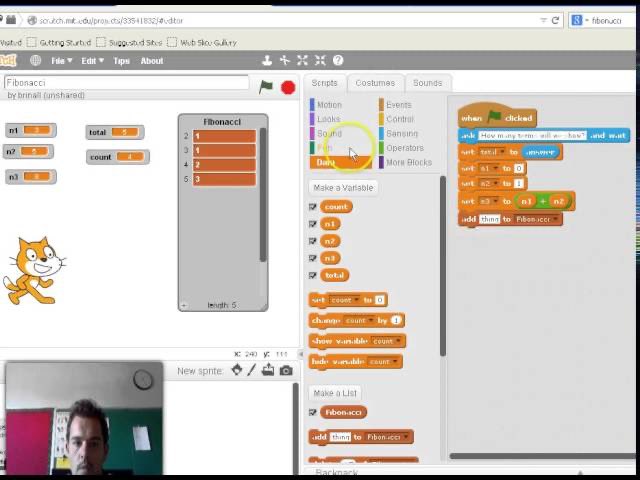Toggle the n1 variable checkbox
Image resolution: width=640 pixels, height=480 pixels.
point(313,224)
